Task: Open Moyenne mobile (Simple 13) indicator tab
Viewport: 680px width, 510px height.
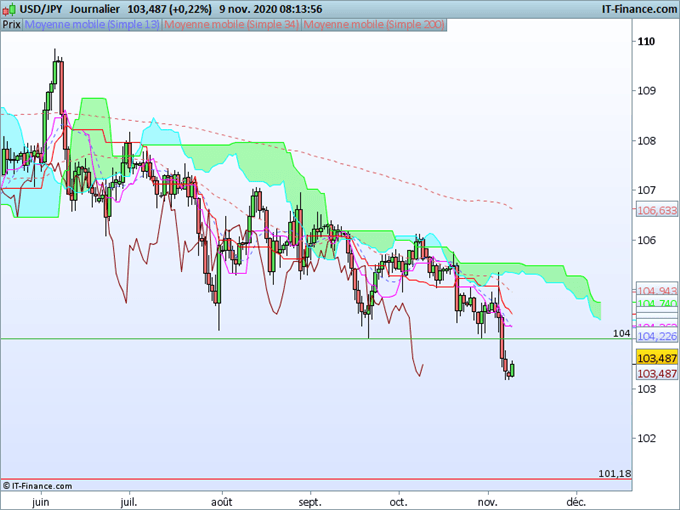Action: click(x=92, y=25)
